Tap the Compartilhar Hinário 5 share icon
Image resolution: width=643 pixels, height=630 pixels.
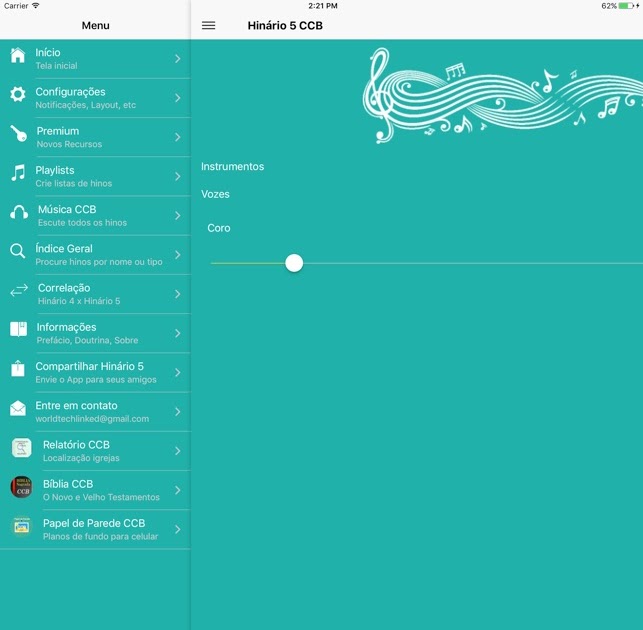tap(18, 368)
